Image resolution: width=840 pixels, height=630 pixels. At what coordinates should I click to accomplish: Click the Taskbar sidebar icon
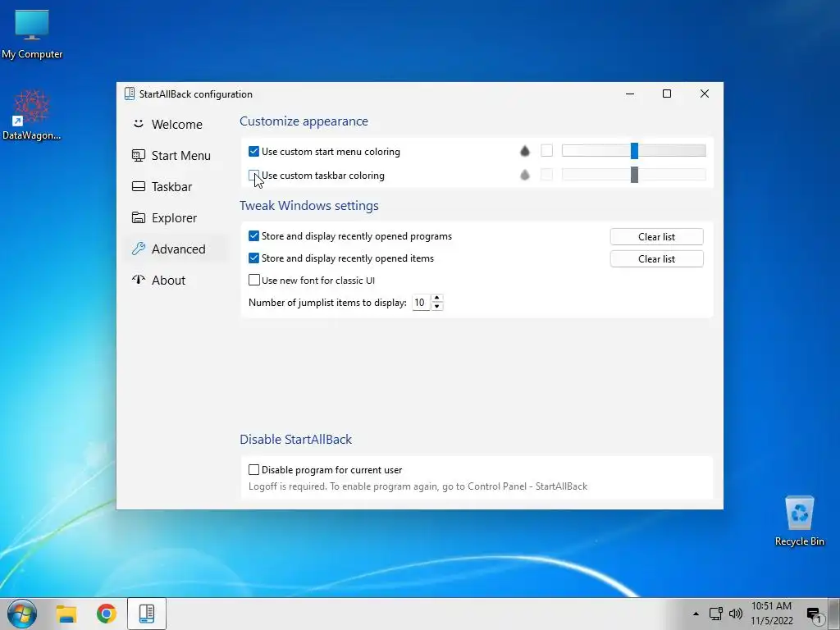tap(138, 186)
